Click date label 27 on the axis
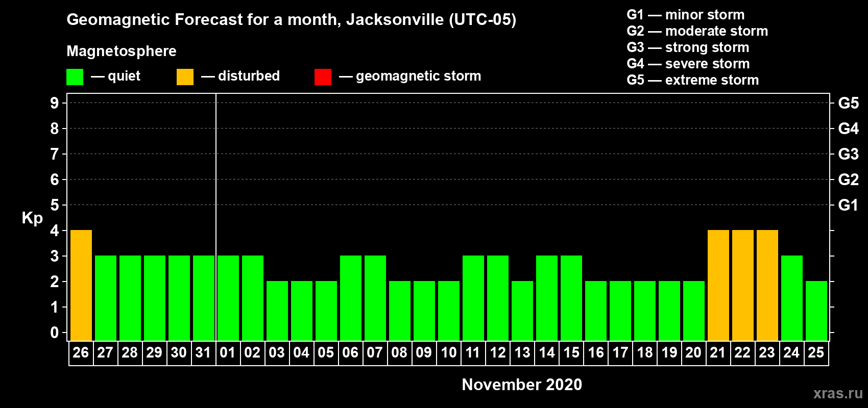 105,352
